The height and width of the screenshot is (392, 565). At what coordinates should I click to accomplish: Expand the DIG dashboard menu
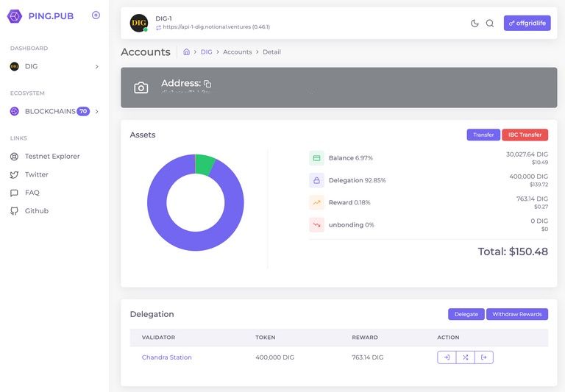pyautogui.click(x=54, y=67)
